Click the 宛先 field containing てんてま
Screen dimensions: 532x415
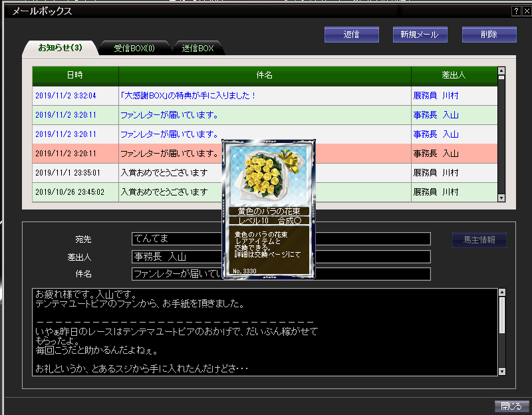coord(176,239)
